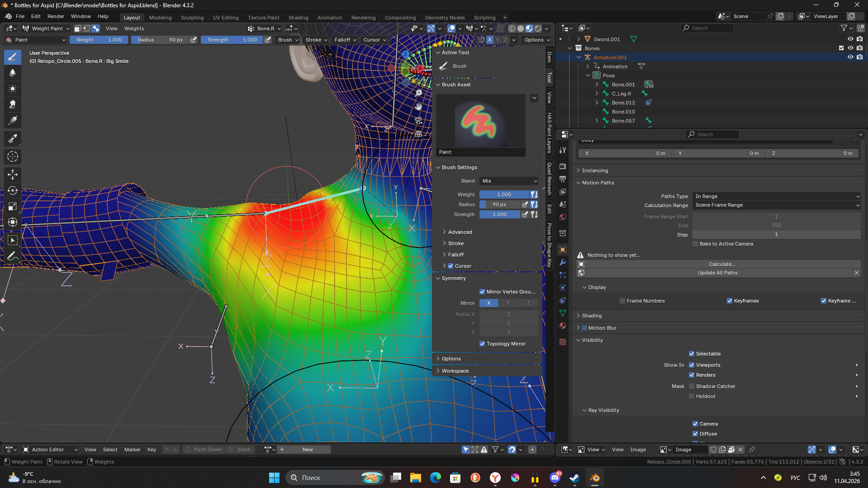Expand Bone.001 in the outliner

tap(597, 85)
